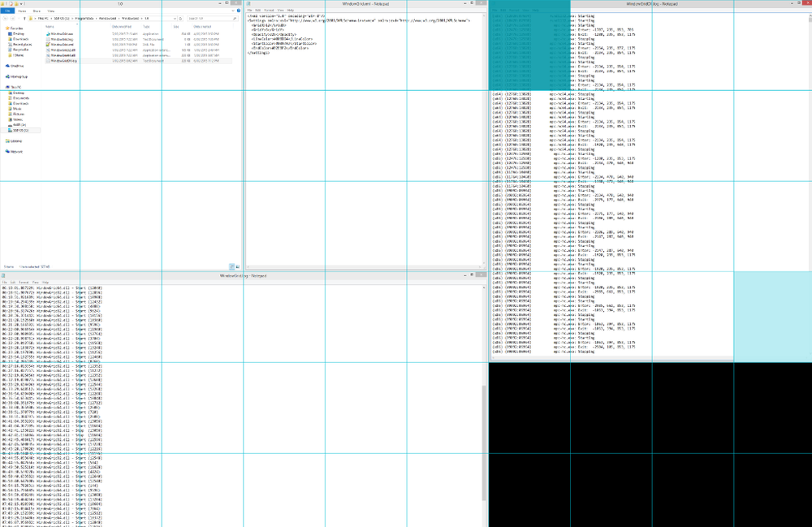Click Explorer back navigation arrow

pyautogui.click(x=5, y=19)
